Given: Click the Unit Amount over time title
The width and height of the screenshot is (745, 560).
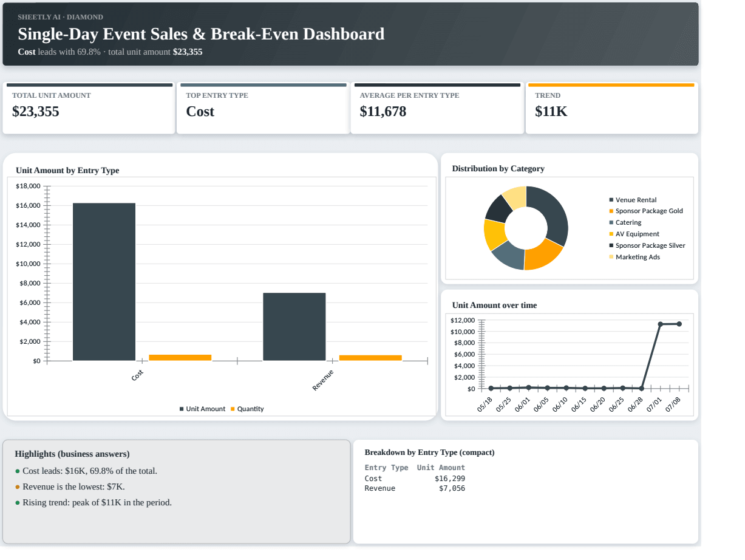Looking at the screenshot, I should 494,306.
